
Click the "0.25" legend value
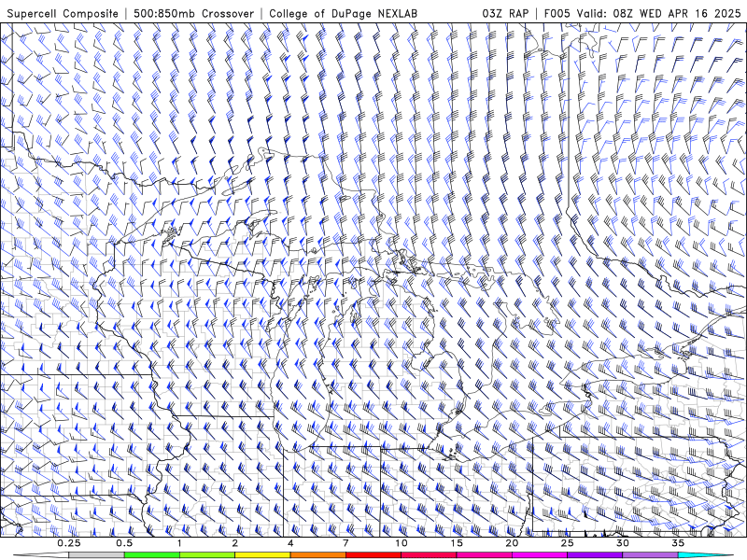(x=69, y=543)
